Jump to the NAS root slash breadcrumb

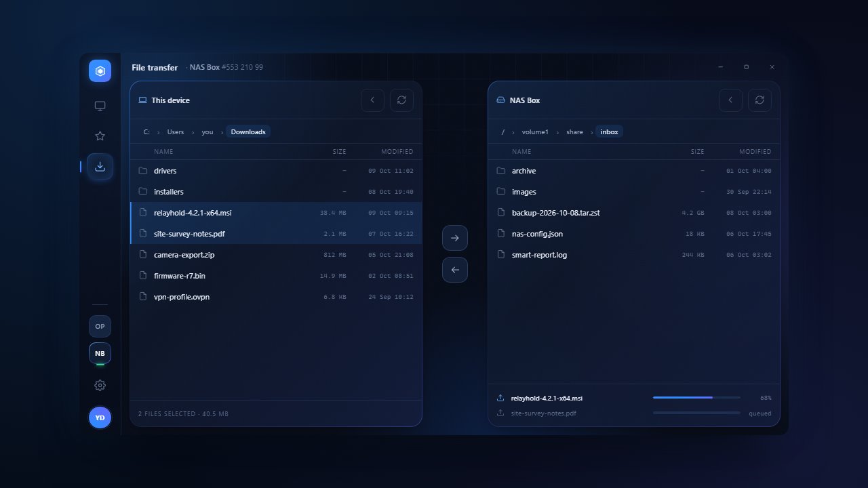pos(502,132)
